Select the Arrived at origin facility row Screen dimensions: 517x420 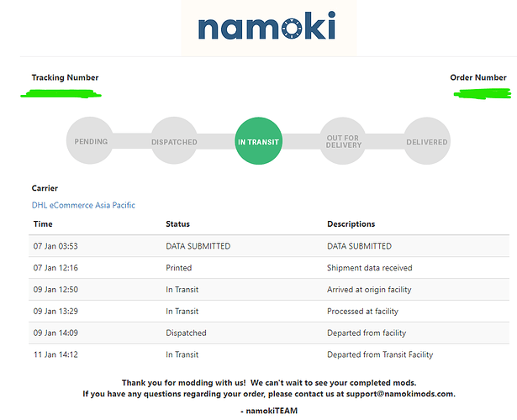tap(269, 290)
